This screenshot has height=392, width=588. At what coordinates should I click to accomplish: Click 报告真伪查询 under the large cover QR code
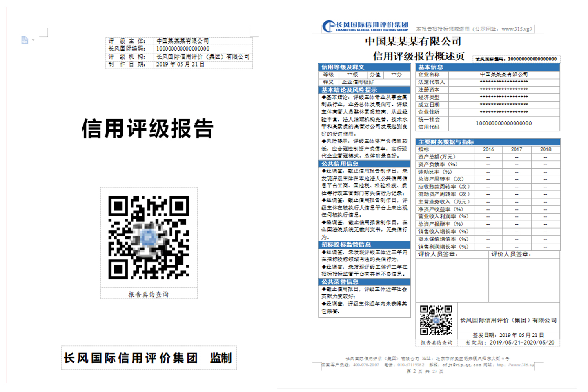[x=149, y=294]
